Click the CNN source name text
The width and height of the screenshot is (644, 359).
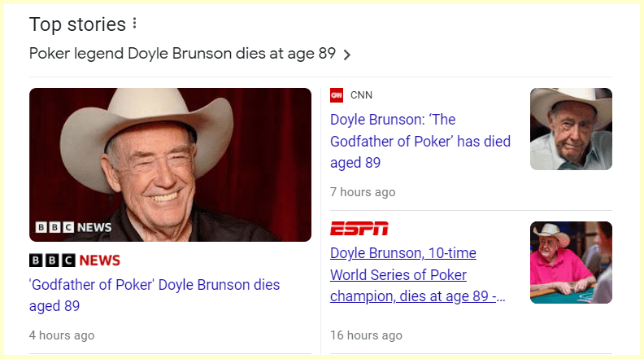coord(361,95)
